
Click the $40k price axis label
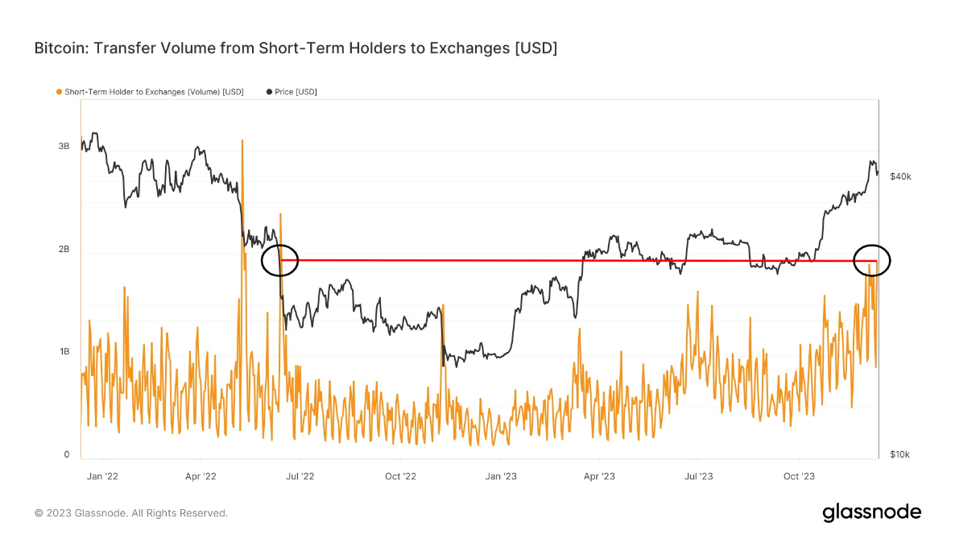point(899,176)
